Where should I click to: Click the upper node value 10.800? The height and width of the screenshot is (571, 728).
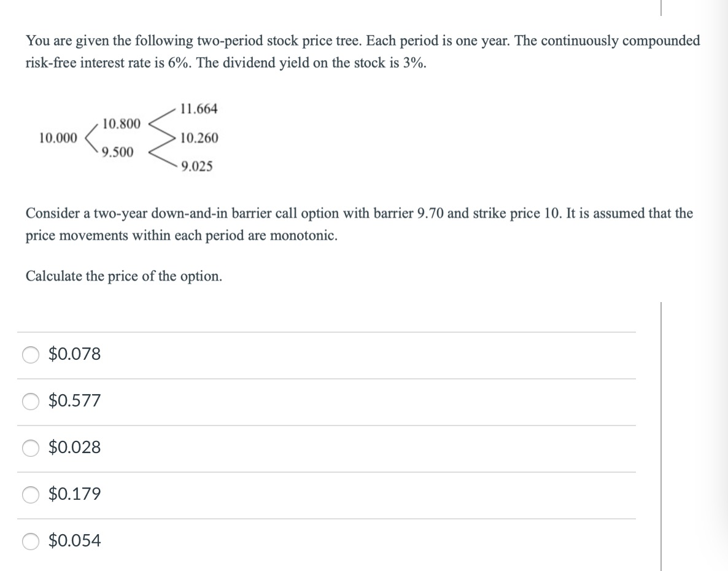[123, 123]
